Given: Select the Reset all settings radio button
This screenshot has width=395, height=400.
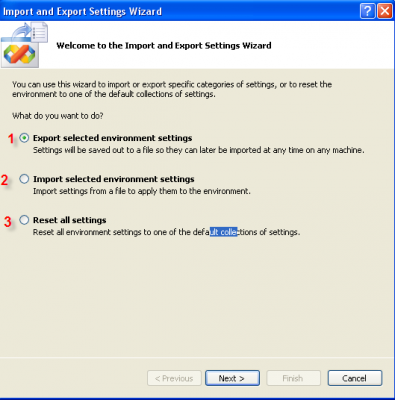Looking at the screenshot, I should [24, 220].
